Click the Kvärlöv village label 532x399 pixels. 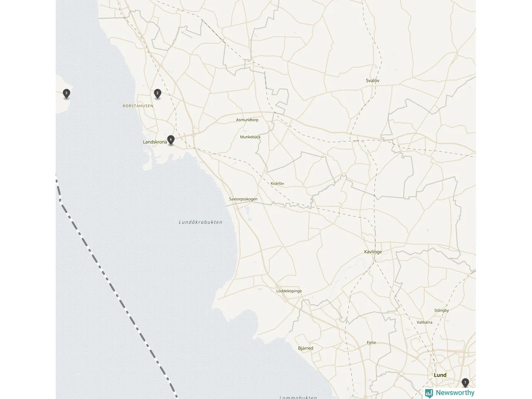pyautogui.click(x=277, y=183)
